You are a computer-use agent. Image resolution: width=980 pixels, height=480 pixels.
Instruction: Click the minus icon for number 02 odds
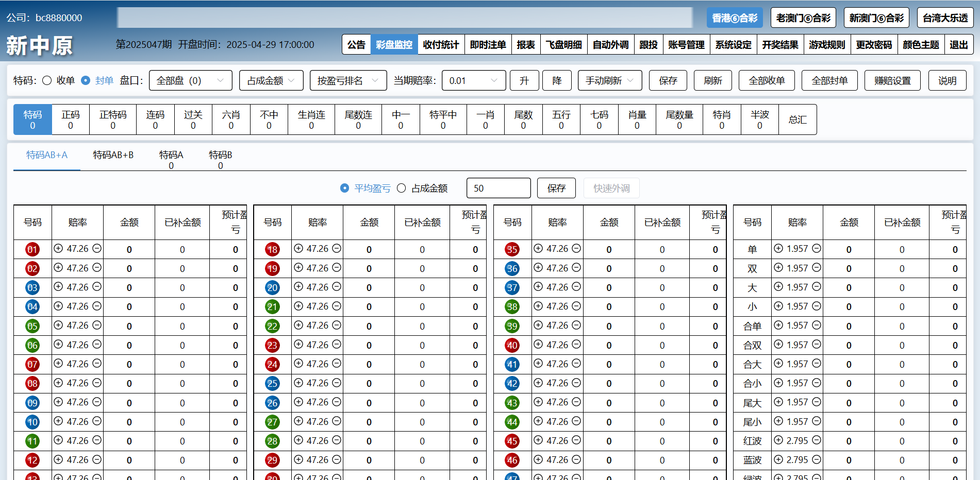click(97, 268)
